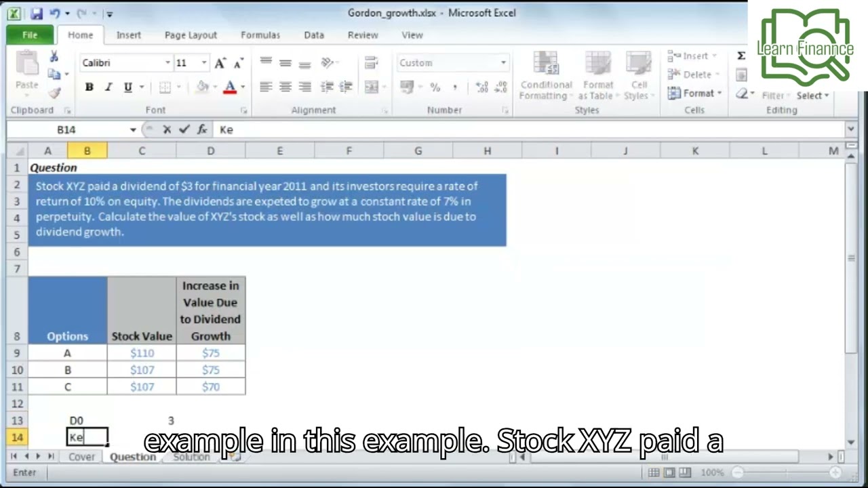Open Conditional Formatting menu

pyautogui.click(x=546, y=76)
